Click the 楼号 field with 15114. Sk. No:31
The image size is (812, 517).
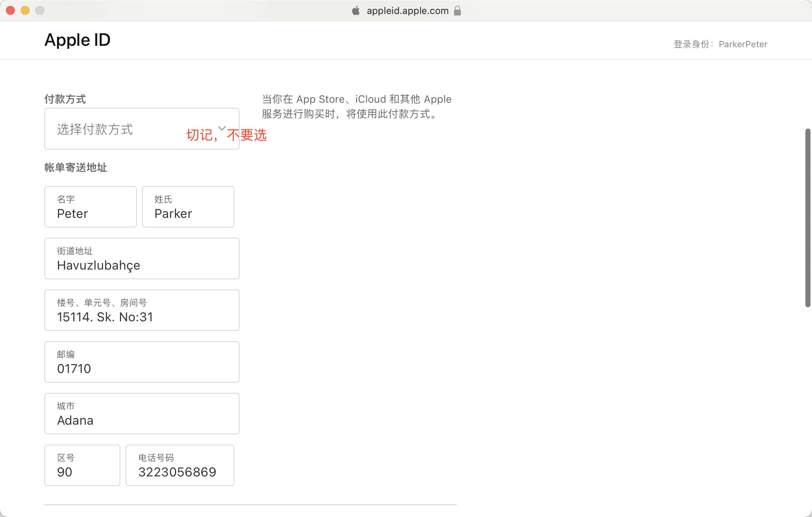pos(142,310)
